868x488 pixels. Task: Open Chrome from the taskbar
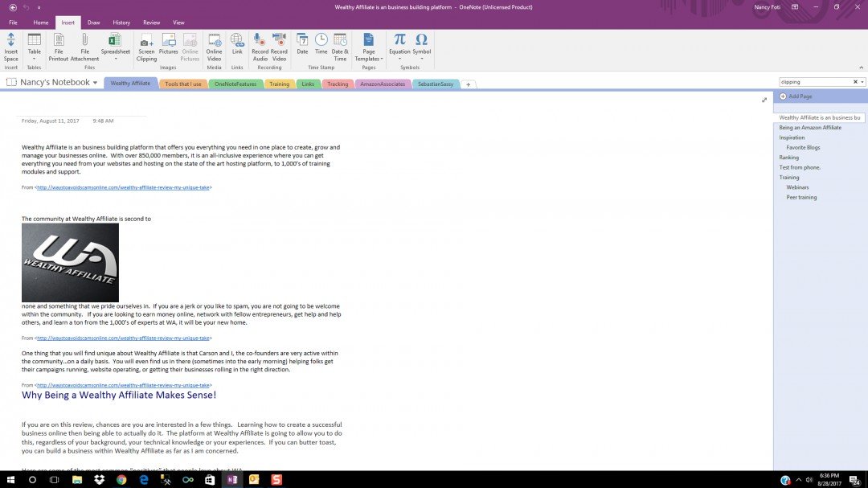tap(121, 480)
